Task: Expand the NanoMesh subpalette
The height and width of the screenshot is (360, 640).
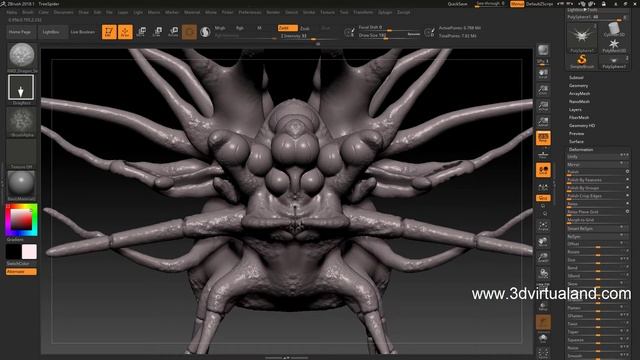Action: pyautogui.click(x=579, y=102)
